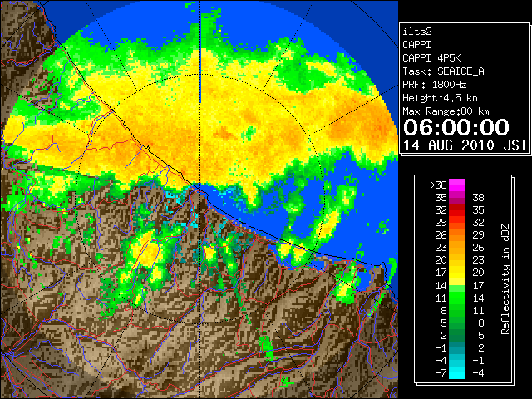Click the "---" legend value
This screenshot has height=399, width=532.
(x=475, y=185)
